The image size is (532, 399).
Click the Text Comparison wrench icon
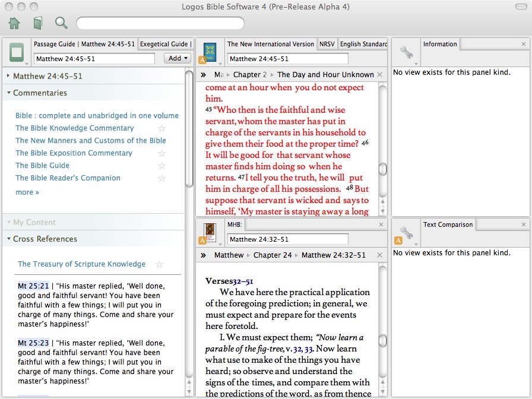(406, 233)
